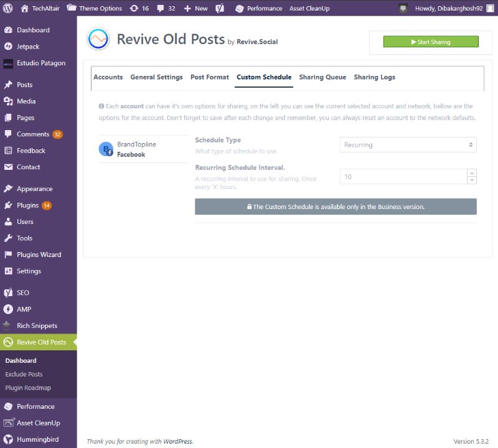The width and height of the screenshot is (498, 448).
Task: Decrease the recurring interval with down arrow
Action: click(472, 180)
